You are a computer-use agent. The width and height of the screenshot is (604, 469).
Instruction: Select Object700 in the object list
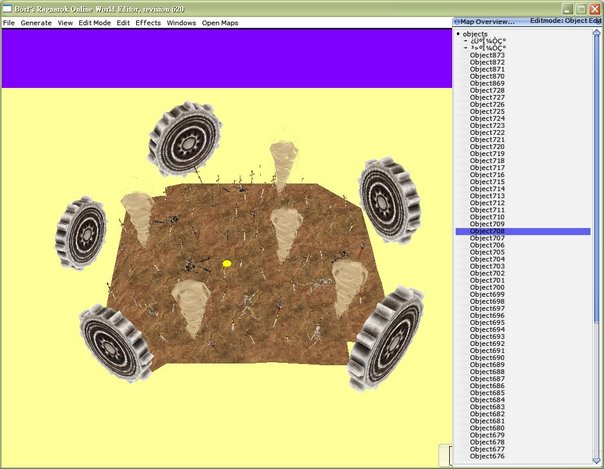pyautogui.click(x=487, y=287)
